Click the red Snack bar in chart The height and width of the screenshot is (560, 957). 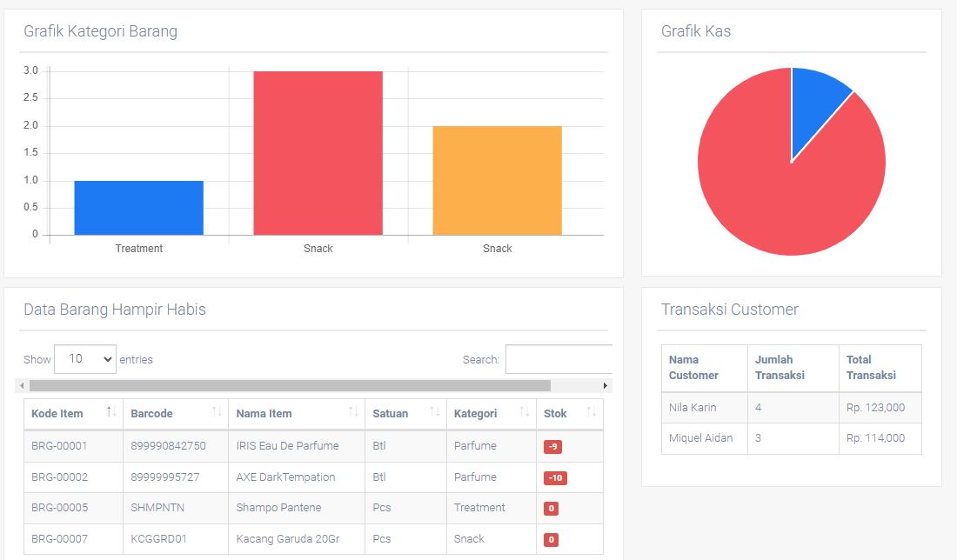point(318,153)
